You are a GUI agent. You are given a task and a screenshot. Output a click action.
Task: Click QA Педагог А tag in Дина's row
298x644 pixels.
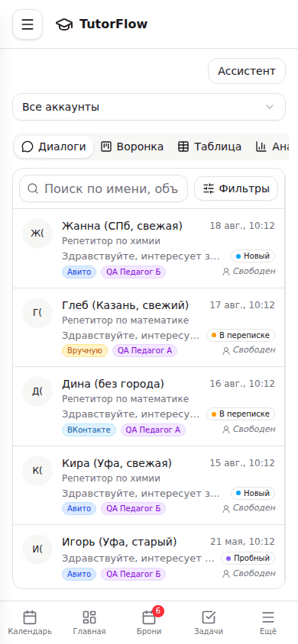[153, 430]
